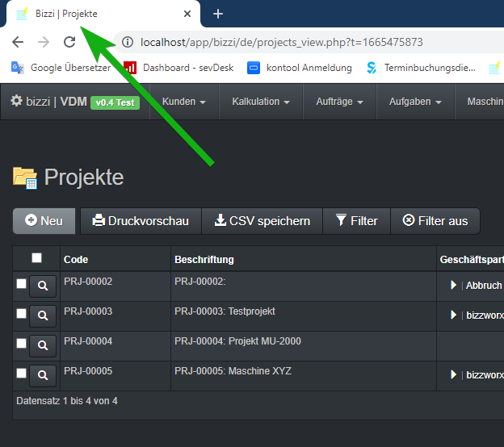Open magnifier for row PRJ-00003
504x447 pixels.
[x=43, y=315]
